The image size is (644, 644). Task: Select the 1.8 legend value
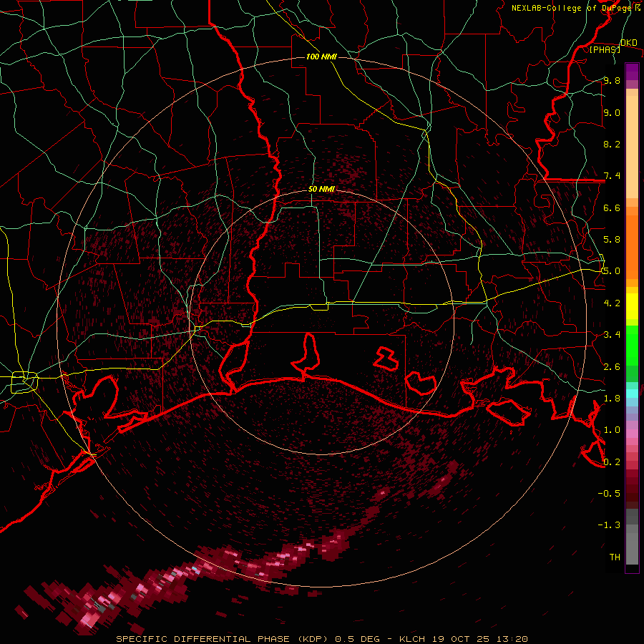[612, 399]
